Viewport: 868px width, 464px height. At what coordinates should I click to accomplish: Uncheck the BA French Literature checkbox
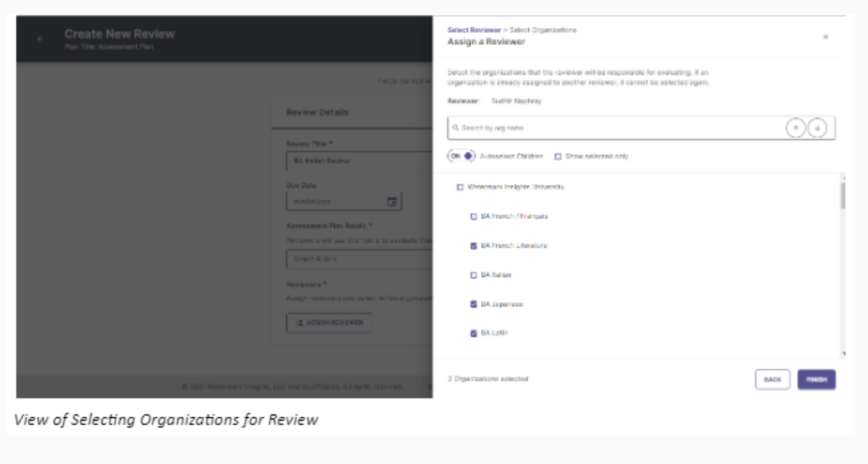pos(474,245)
